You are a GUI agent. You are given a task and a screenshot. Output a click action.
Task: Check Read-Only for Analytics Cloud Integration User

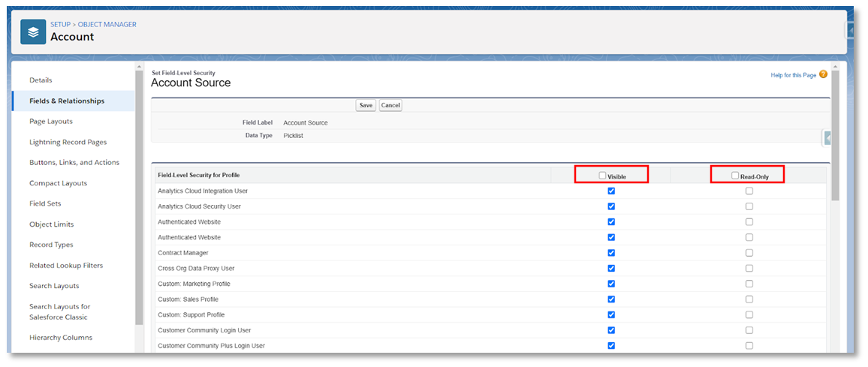click(749, 191)
